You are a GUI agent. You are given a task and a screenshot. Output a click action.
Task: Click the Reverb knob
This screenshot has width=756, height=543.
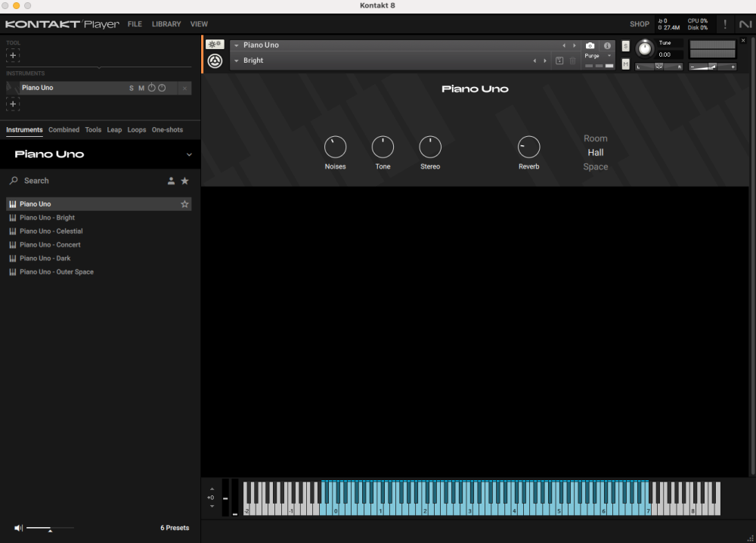pos(529,147)
